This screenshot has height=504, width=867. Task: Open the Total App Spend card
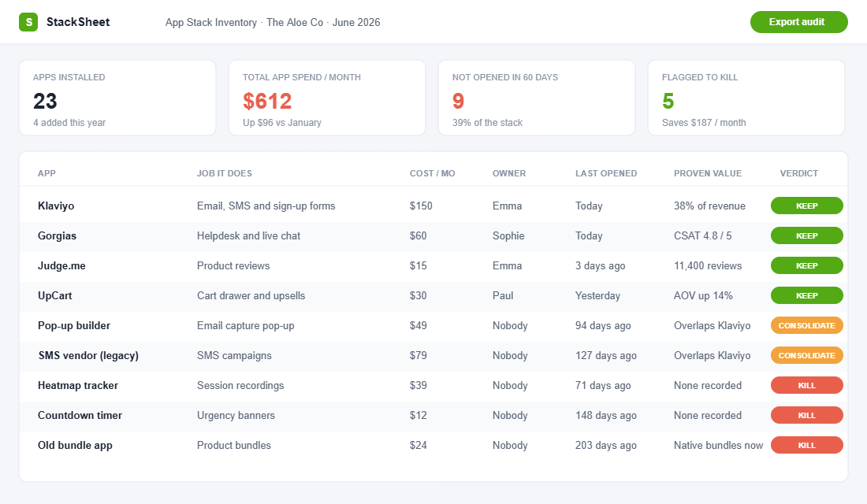coord(327,98)
